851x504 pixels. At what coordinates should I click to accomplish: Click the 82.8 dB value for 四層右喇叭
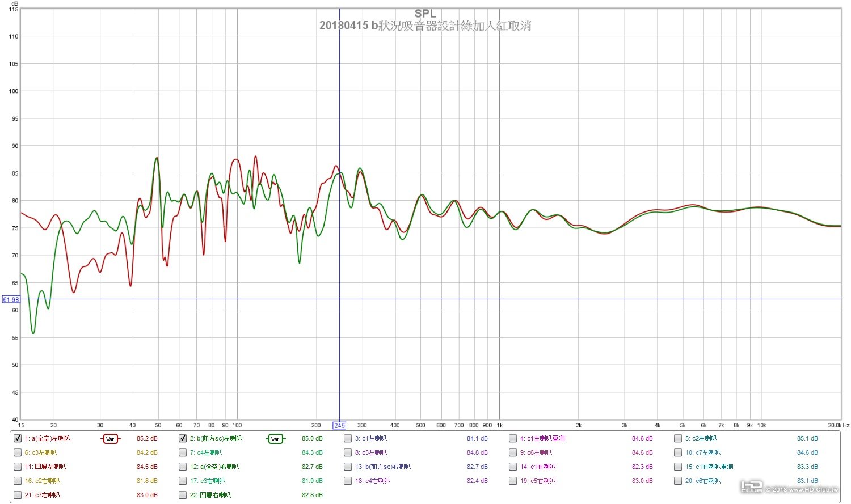312,495
